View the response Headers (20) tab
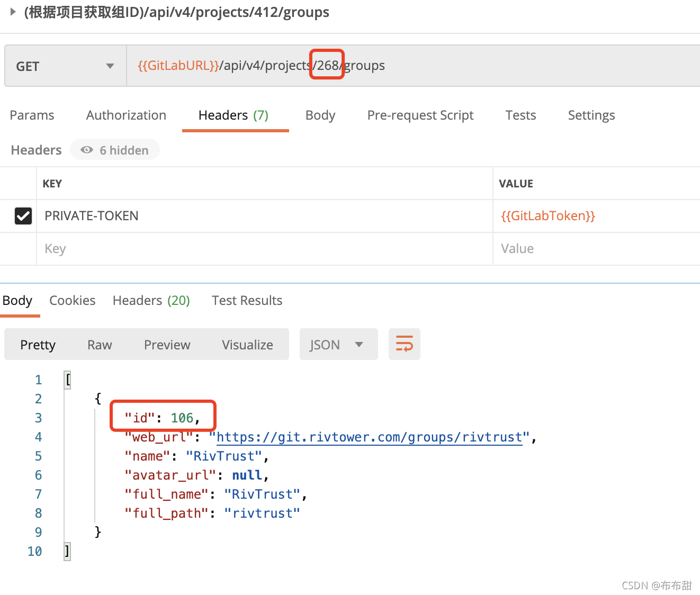The image size is (700, 595). point(151,301)
